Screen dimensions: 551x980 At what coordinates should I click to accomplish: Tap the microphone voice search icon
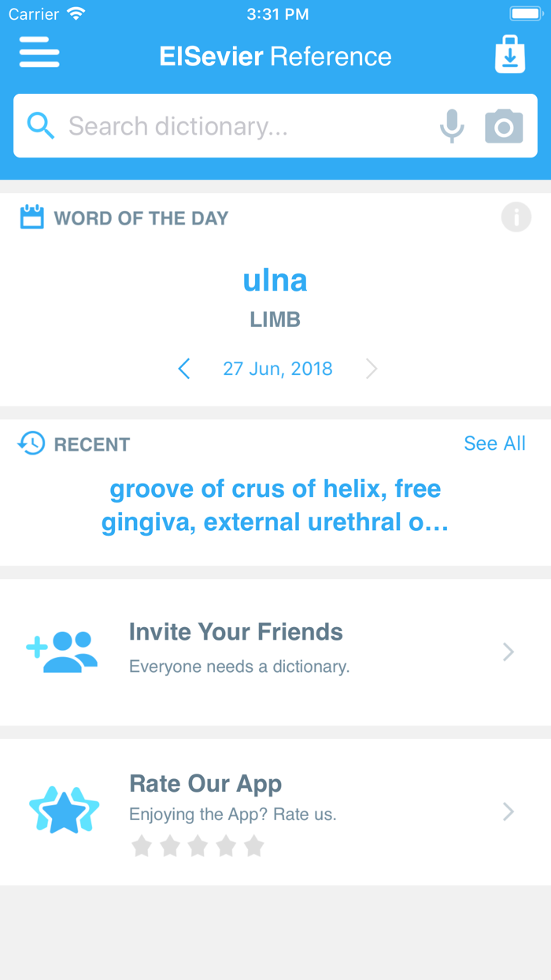[452, 126]
